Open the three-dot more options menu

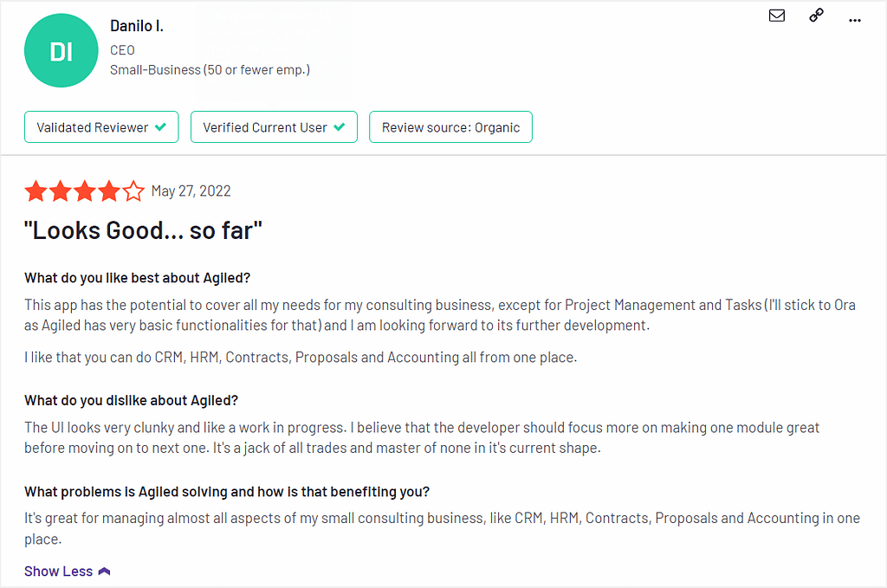point(855,21)
